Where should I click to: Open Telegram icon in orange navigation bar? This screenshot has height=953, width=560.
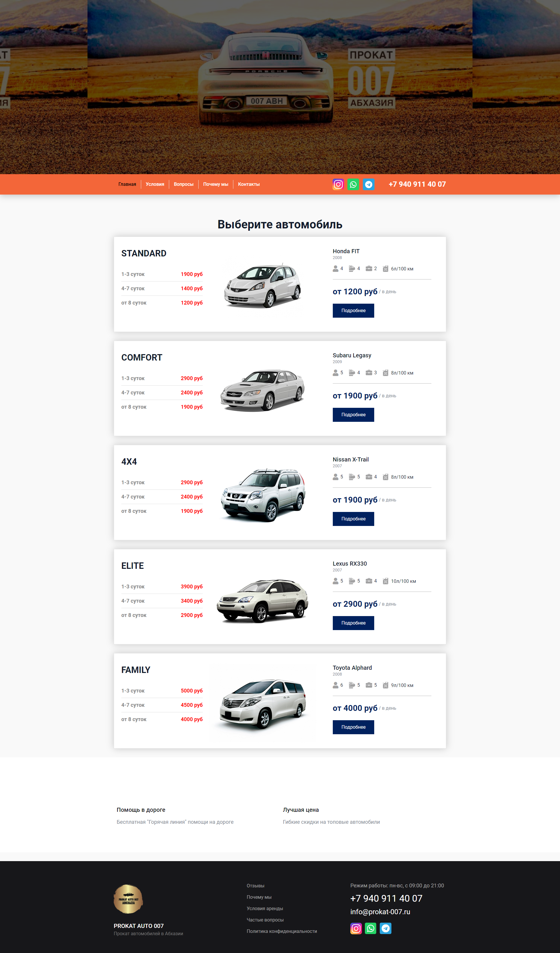(x=369, y=184)
